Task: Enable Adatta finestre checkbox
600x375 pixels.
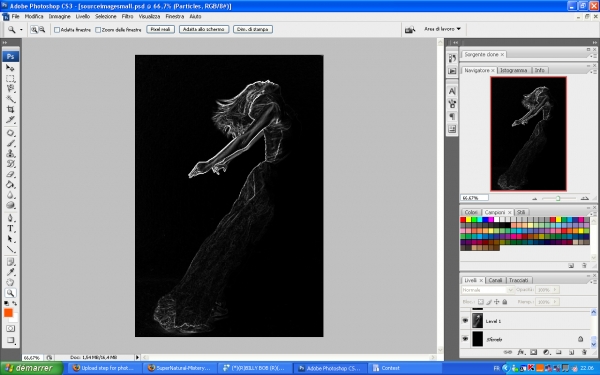Action: coord(57,30)
